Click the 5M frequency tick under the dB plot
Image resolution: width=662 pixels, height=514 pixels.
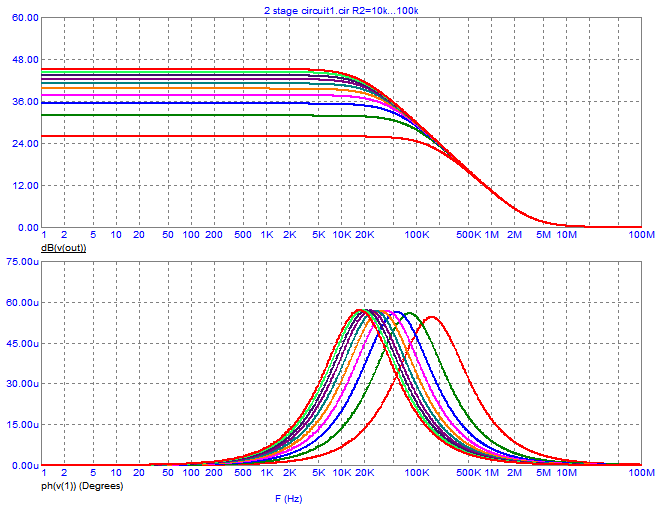tap(544, 235)
